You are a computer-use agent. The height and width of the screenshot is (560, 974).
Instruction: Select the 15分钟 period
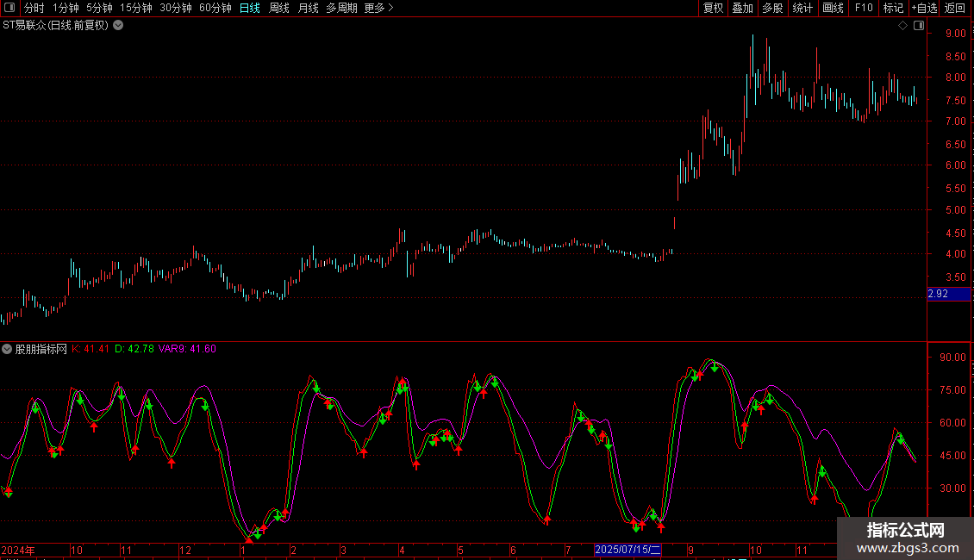coord(136,8)
